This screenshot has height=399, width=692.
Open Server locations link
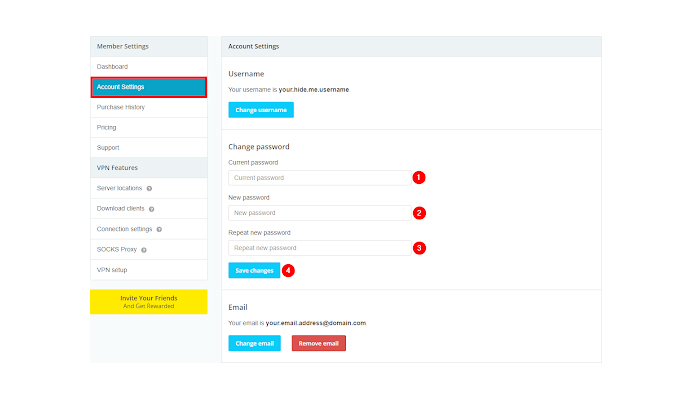tap(119, 188)
